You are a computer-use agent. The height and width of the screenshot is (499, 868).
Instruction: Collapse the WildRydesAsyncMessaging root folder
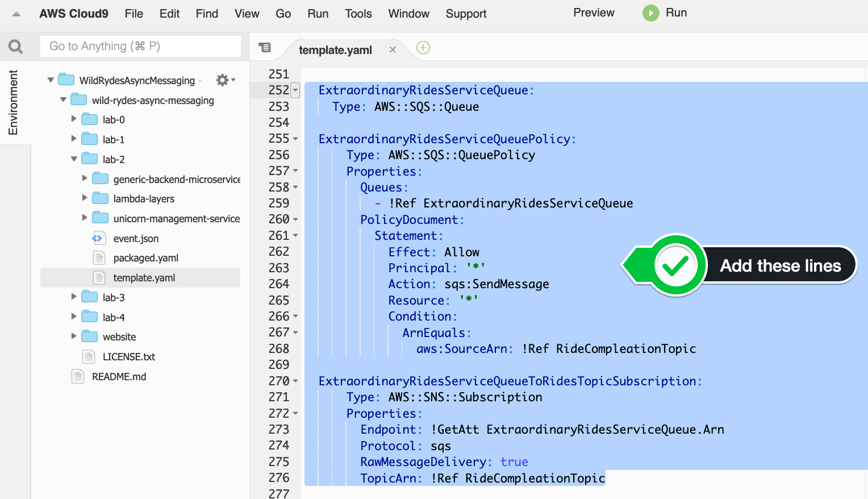(51, 80)
